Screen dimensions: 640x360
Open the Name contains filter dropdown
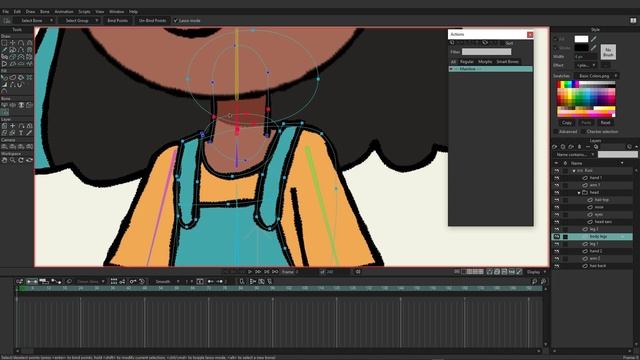[x=574, y=155]
